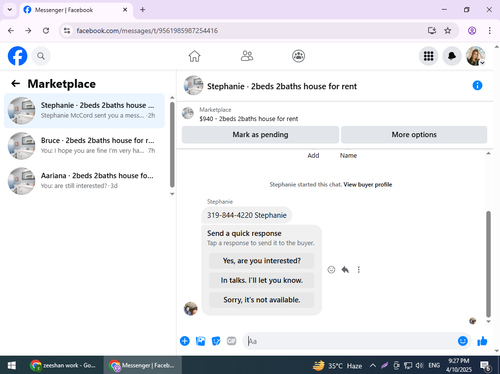This screenshot has height=374, width=500.
Task: Open the Facebook menu grid icon
Action: pos(428,56)
